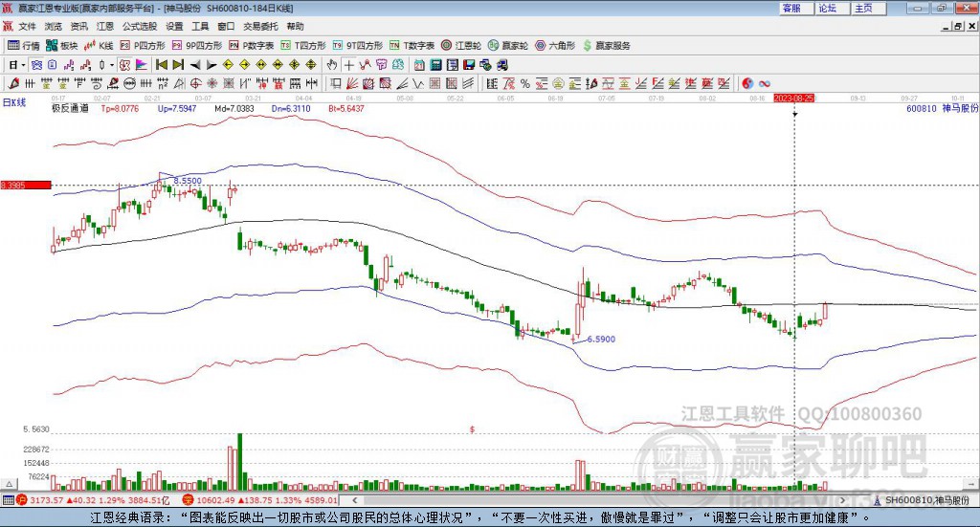The image size is (980, 527).
Task: Select the gold circle 金 icon
Action: [x=558, y=83]
